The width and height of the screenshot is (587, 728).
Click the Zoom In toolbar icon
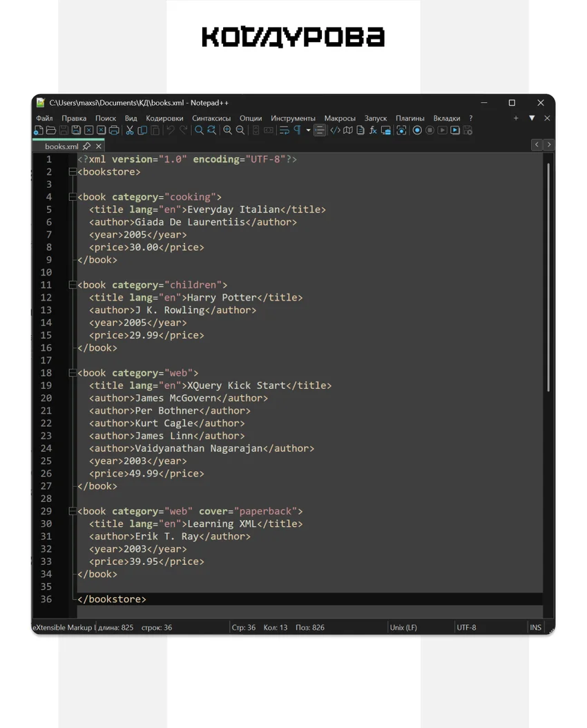(x=227, y=131)
